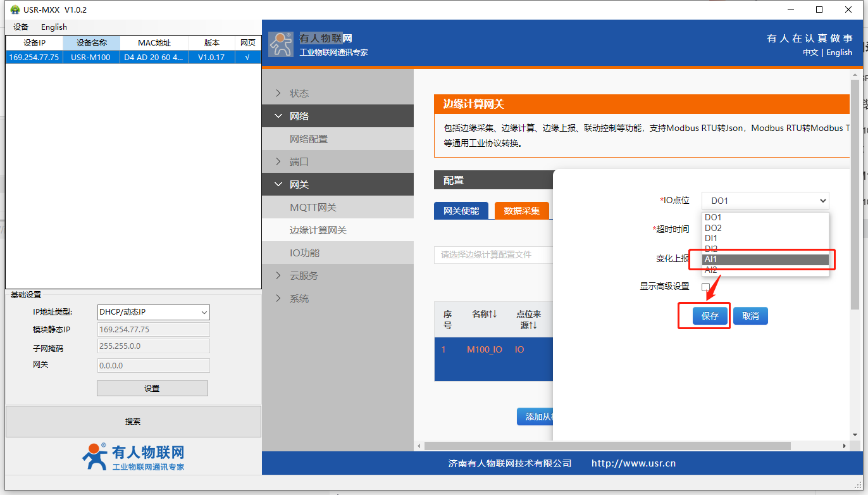Click the horizontal scrollbar at page bottom
This screenshot has height=495, width=868.
[x=607, y=446]
